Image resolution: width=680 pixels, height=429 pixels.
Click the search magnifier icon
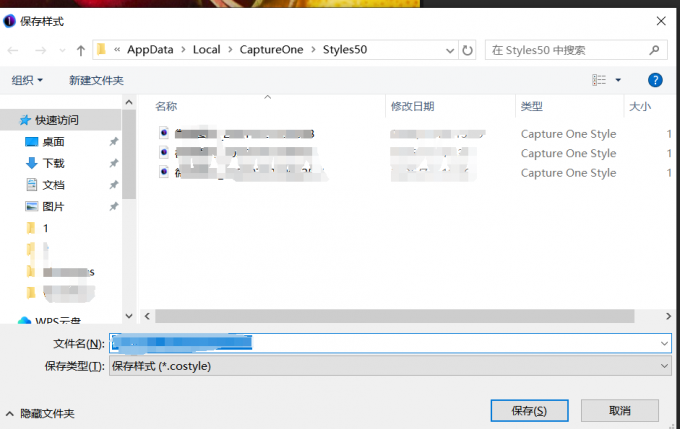point(655,49)
